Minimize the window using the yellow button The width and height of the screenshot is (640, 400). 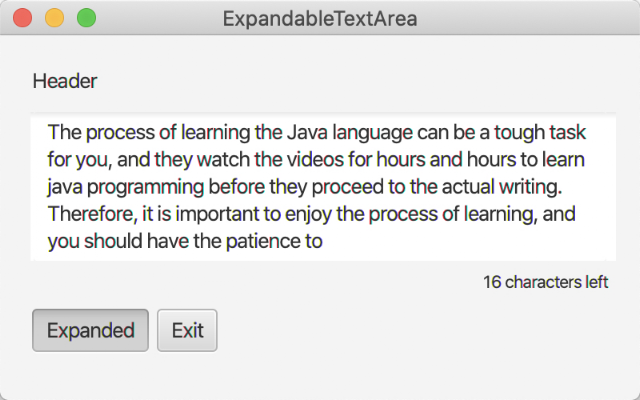point(54,18)
